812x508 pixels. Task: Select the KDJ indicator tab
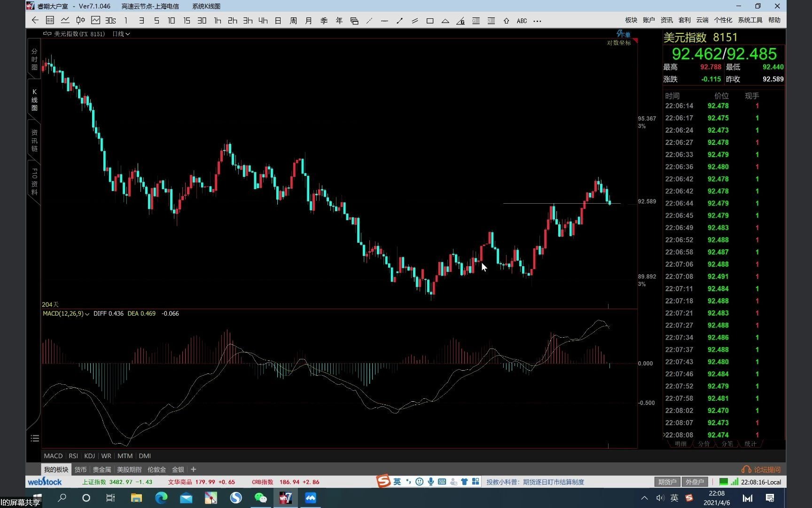pos(89,456)
